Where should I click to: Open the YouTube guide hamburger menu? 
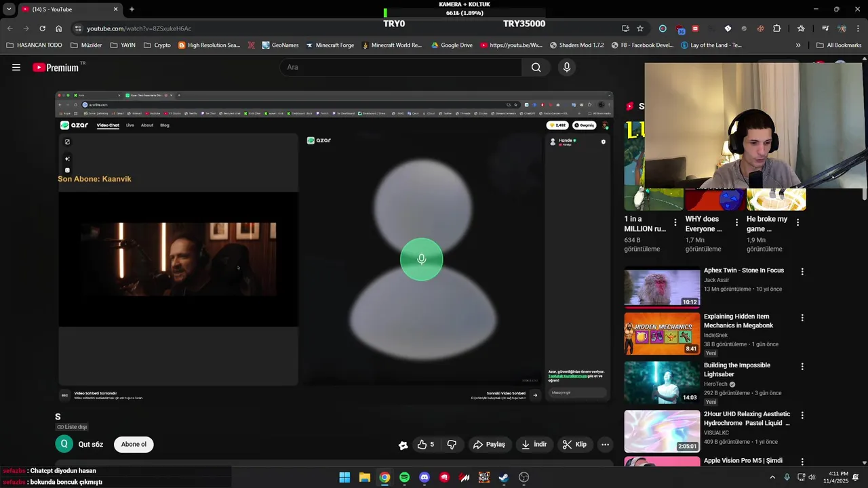tap(16, 67)
